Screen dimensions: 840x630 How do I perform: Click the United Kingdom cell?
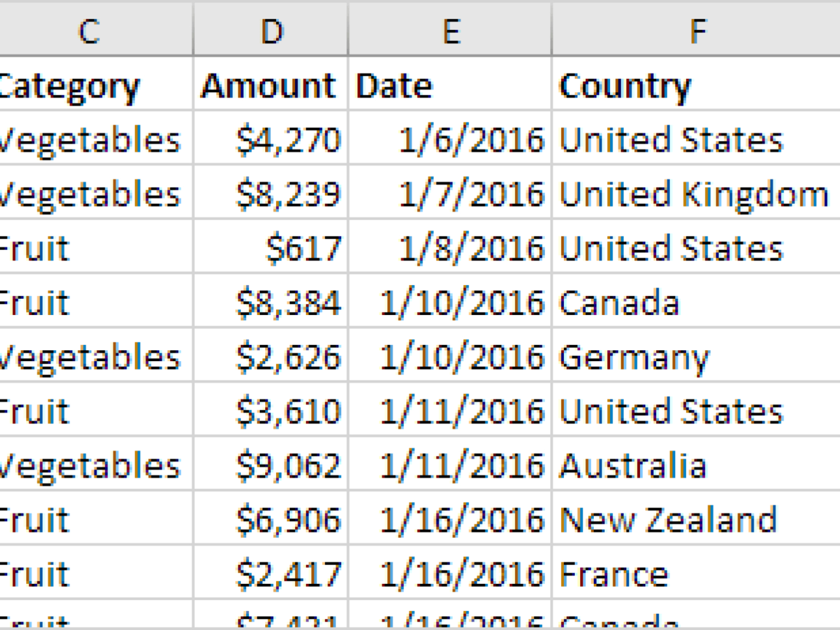pyautogui.click(x=694, y=194)
